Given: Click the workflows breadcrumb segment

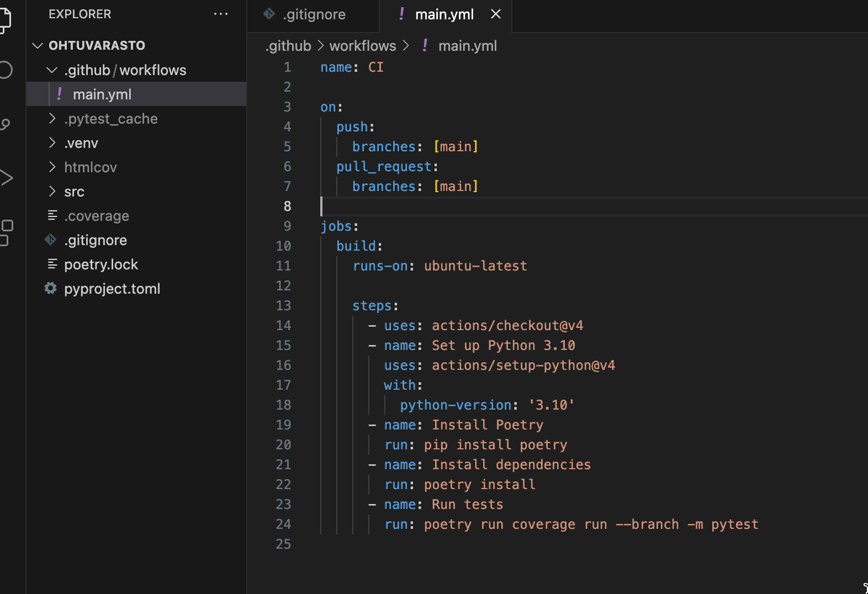Looking at the screenshot, I should 363,46.
